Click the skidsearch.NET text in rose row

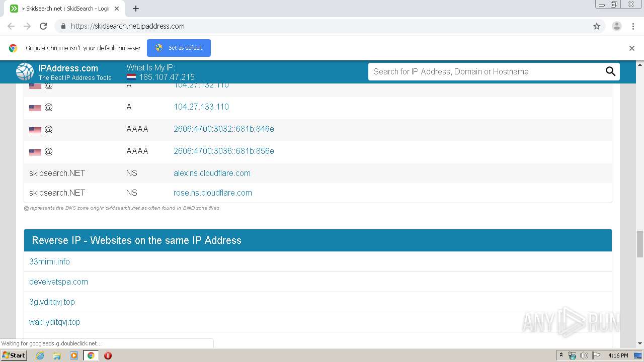(57, 193)
